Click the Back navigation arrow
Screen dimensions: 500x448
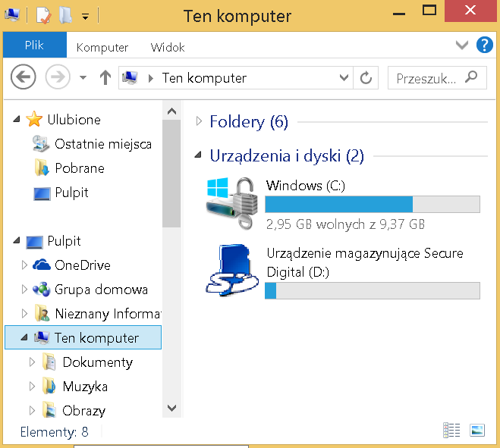pos(24,77)
